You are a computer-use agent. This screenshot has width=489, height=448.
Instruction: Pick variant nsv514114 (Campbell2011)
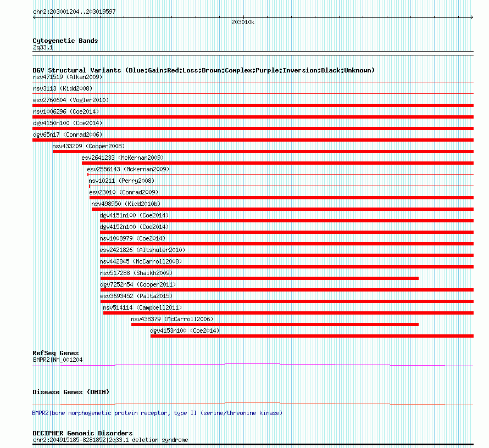coord(142,307)
